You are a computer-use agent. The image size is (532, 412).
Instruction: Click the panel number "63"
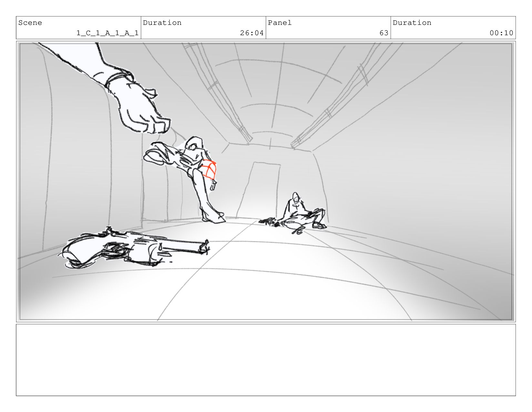384,33
